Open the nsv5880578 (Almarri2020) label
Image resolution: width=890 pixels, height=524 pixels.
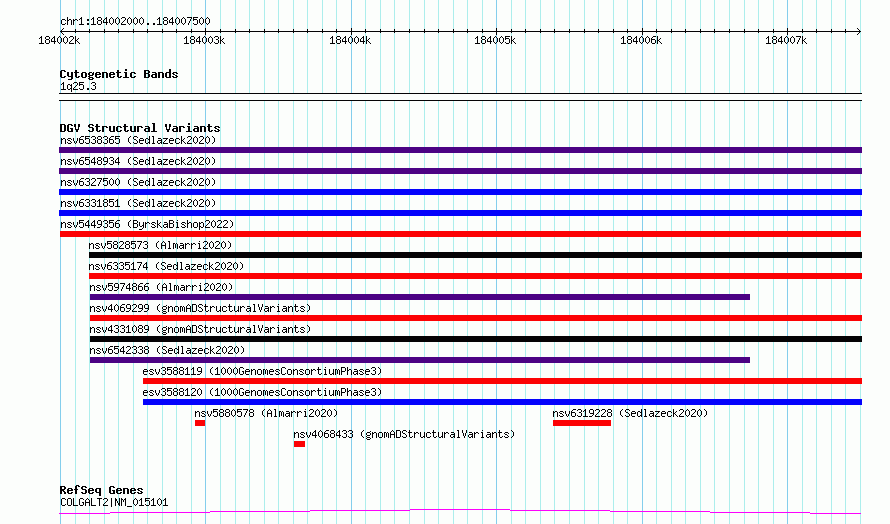[266, 413]
